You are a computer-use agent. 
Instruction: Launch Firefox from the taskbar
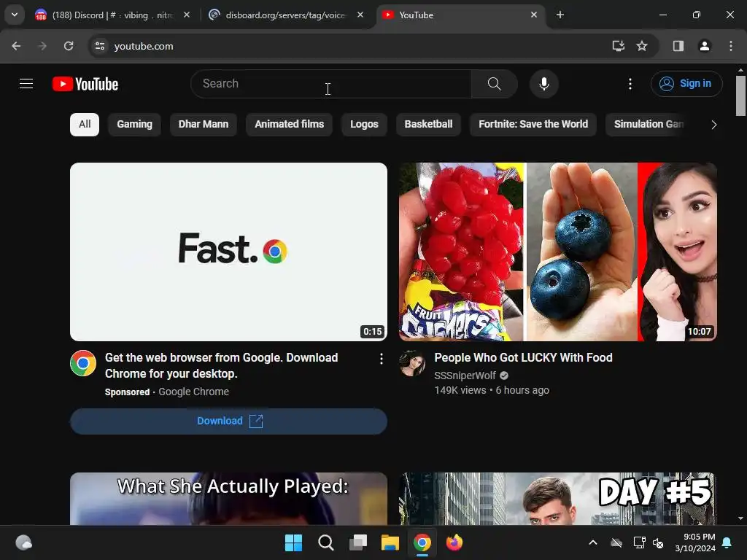(454, 542)
